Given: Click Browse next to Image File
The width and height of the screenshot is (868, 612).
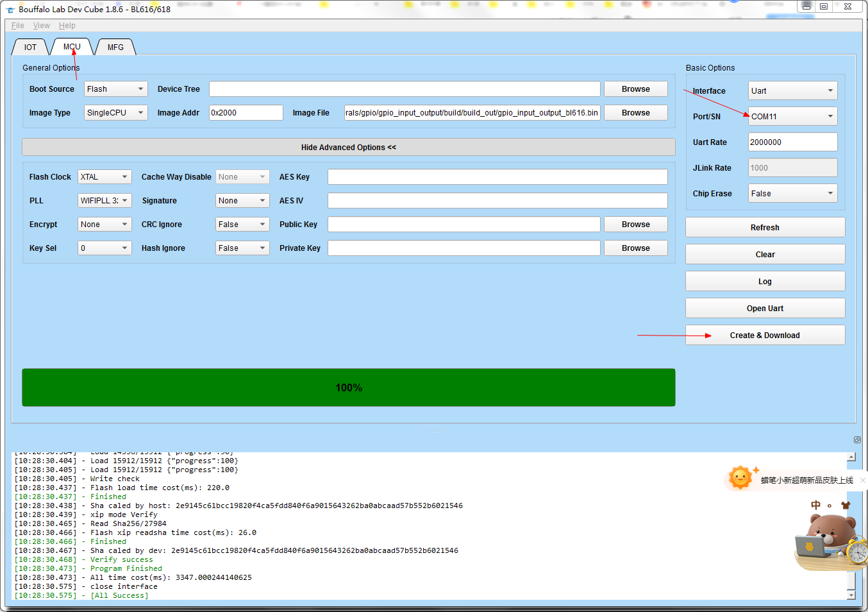Looking at the screenshot, I should pos(636,113).
